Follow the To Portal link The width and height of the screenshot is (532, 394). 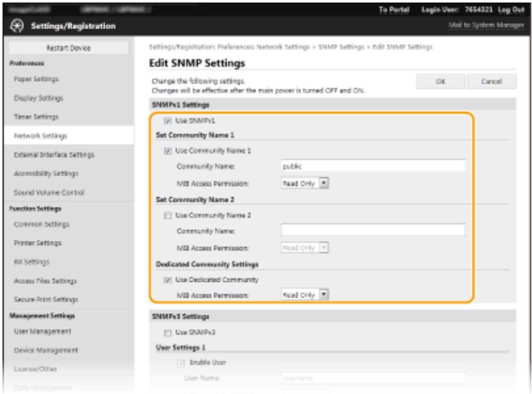pos(394,10)
